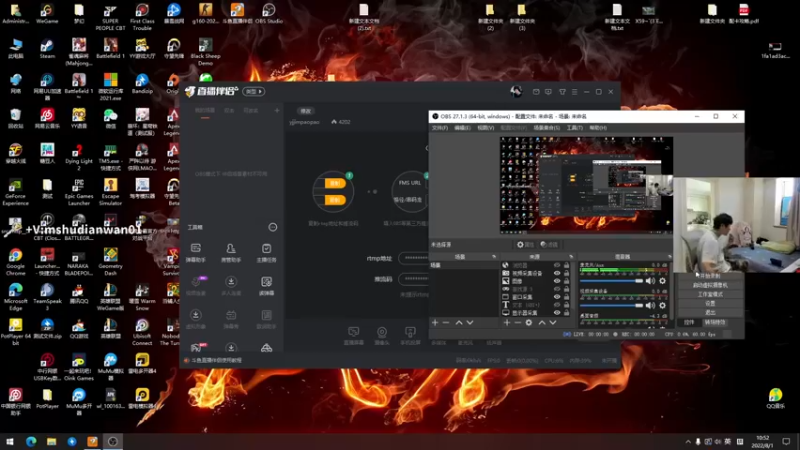Click the 手机投屏 icon in 直播伴侣 bottom bar
Screen dimensions: 800x450
click(410, 335)
